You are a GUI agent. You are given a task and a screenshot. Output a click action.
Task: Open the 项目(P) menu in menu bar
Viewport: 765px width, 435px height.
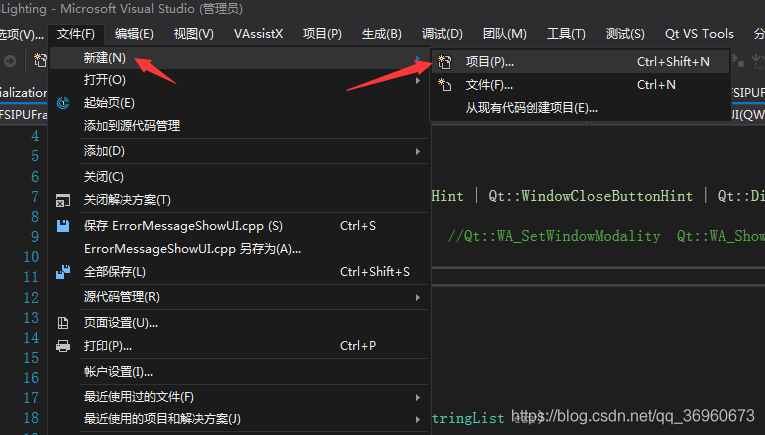coord(322,34)
